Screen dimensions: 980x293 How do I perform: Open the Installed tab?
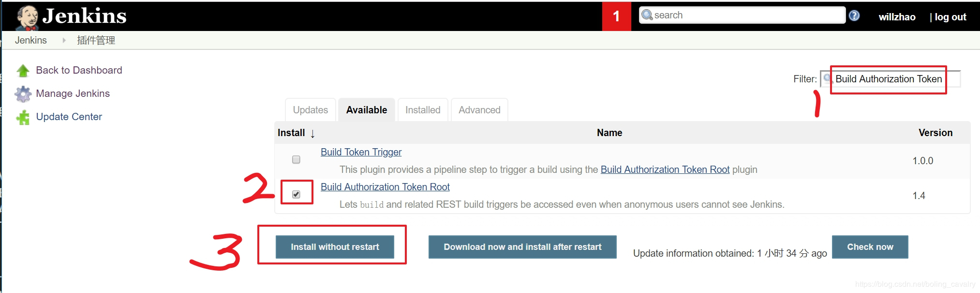pyautogui.click(x=423, y=110)
